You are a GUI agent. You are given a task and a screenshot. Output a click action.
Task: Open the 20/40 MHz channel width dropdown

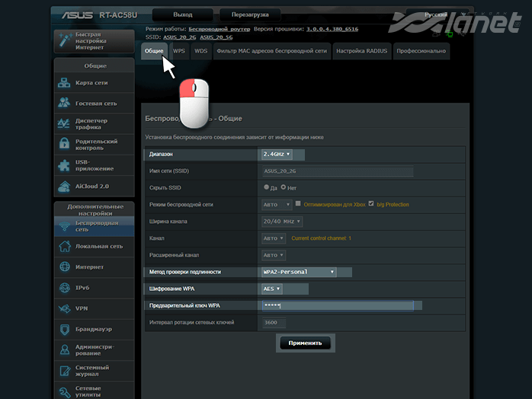pyautogui.click(x=282, y=222)
